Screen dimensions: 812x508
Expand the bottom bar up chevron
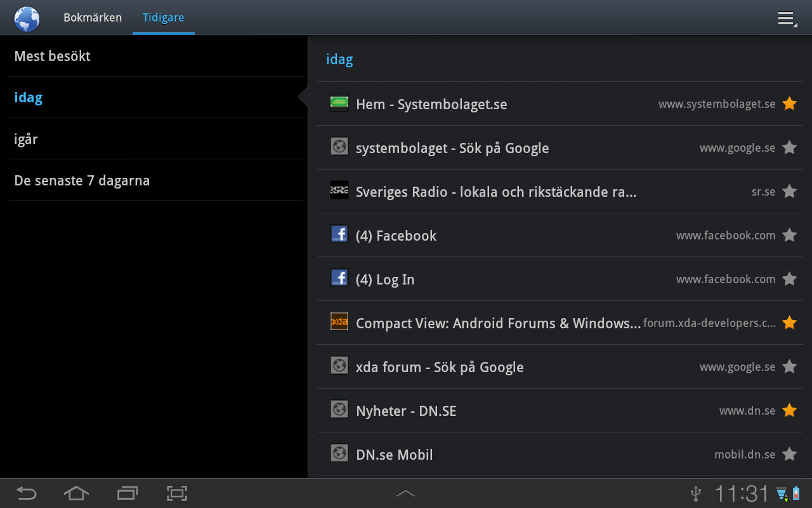tap(405, 493)
